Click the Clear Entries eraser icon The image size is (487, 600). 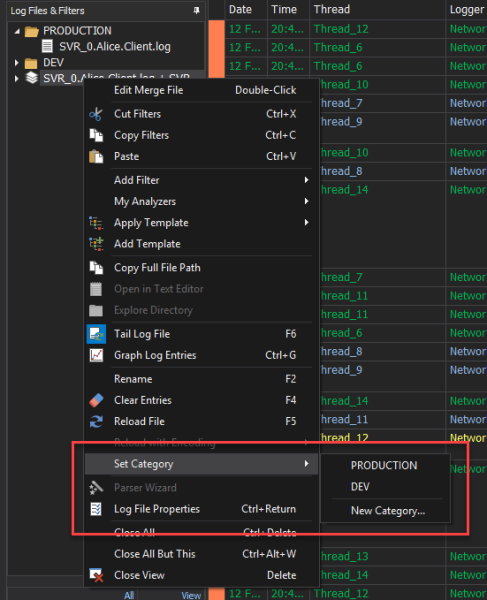96,400
